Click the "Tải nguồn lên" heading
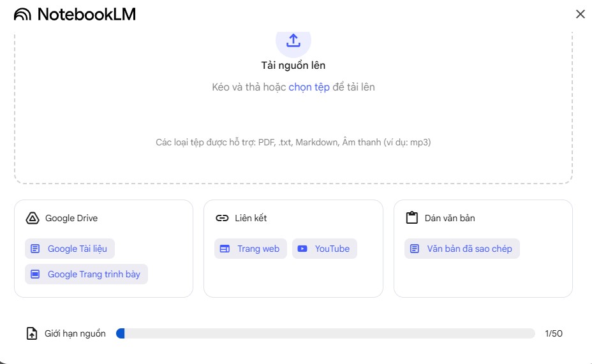 [293, 65]
